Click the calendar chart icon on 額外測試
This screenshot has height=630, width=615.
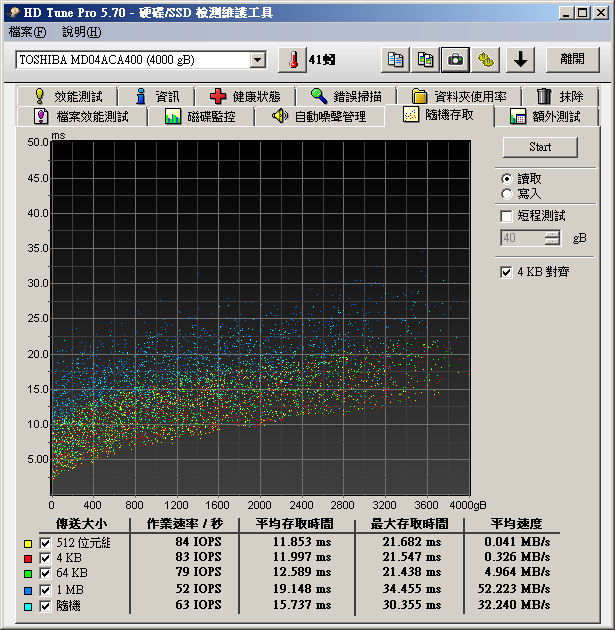(x=518, y=117)
